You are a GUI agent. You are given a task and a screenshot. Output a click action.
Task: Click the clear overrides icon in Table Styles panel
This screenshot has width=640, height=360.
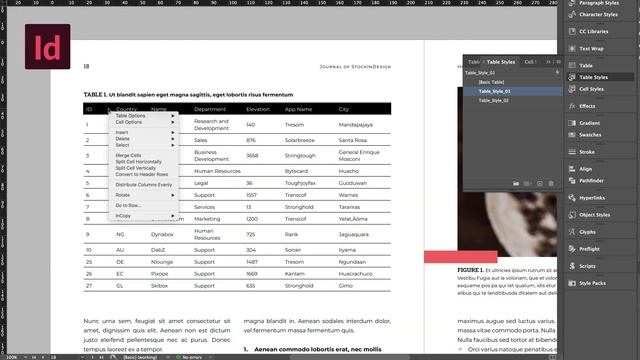point(527,184)
